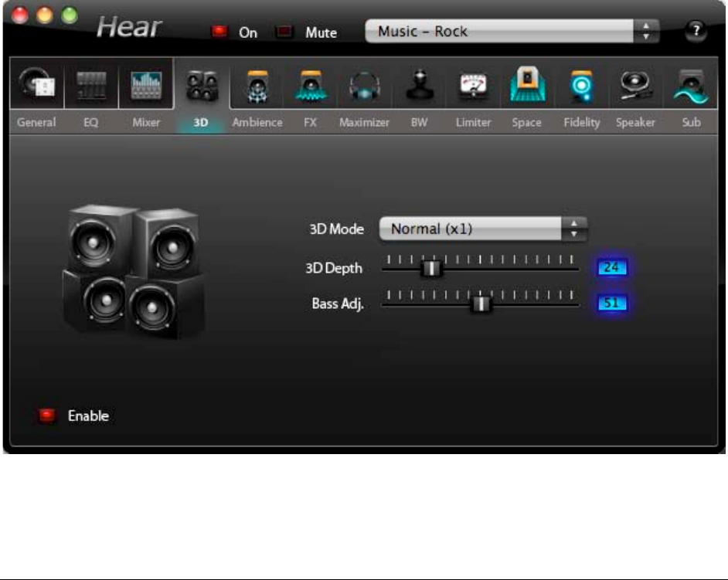The height and width of the screenshot is (580, 728).
Task: Click the 3D Mode label
Action: pos(337,229)
